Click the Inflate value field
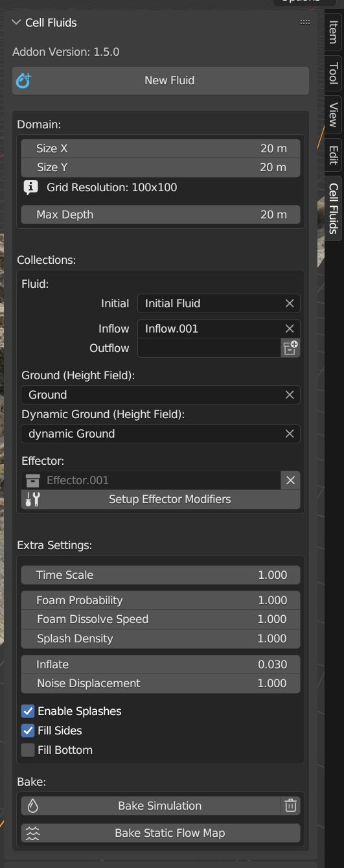The width and height of the screenshot is (344, 868). pos(161,664)
